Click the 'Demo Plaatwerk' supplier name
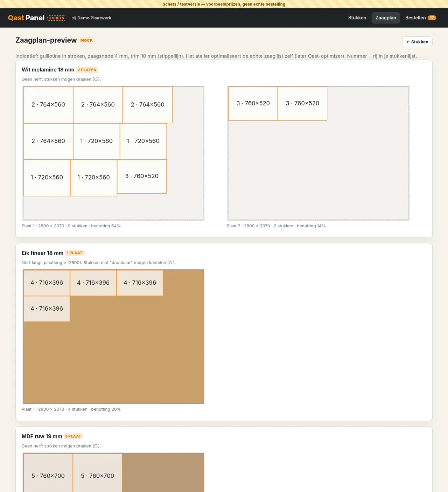Screen dimensions: 448x492 (94, 18)
